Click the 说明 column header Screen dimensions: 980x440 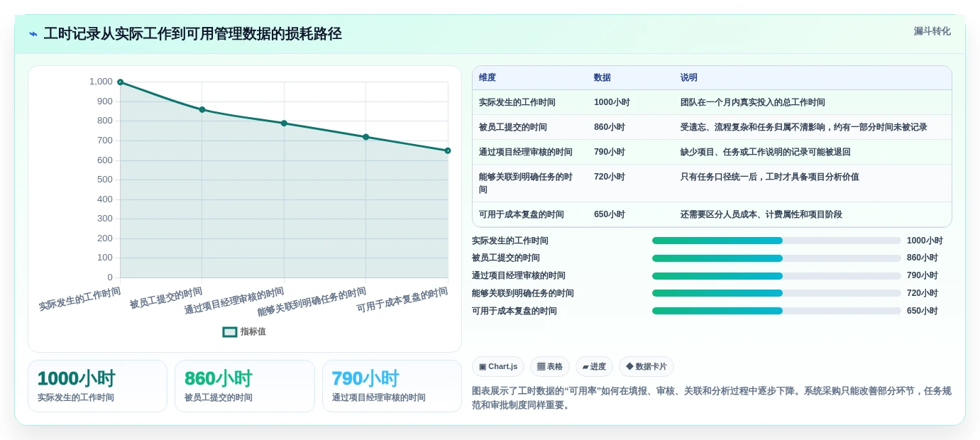pyautogui.click(x=689, y=77)
